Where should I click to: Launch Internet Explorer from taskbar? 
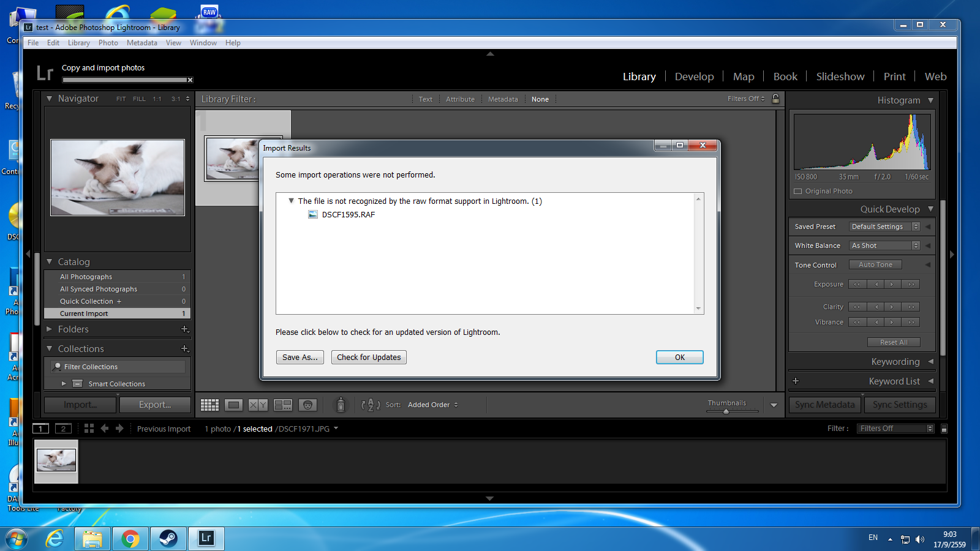click(55, 539)
